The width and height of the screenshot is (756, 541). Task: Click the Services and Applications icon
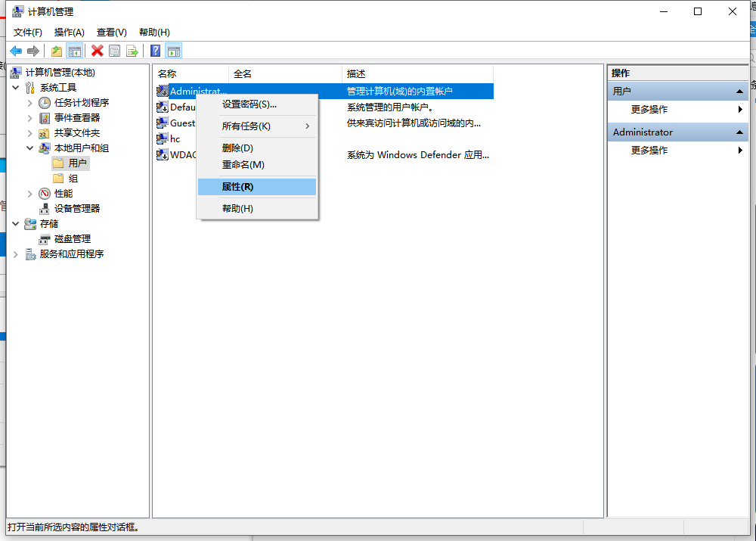tap(30, 254)
